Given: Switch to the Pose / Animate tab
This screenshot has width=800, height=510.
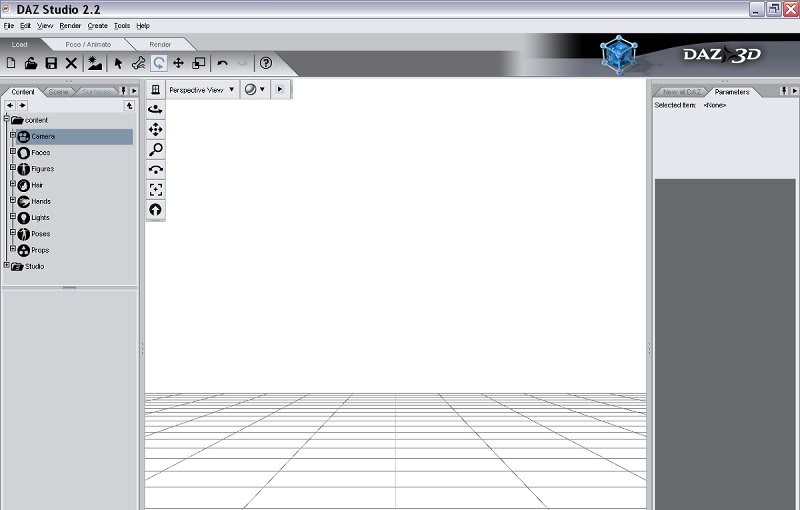Looking at the screenshot, I should [88, 45].
